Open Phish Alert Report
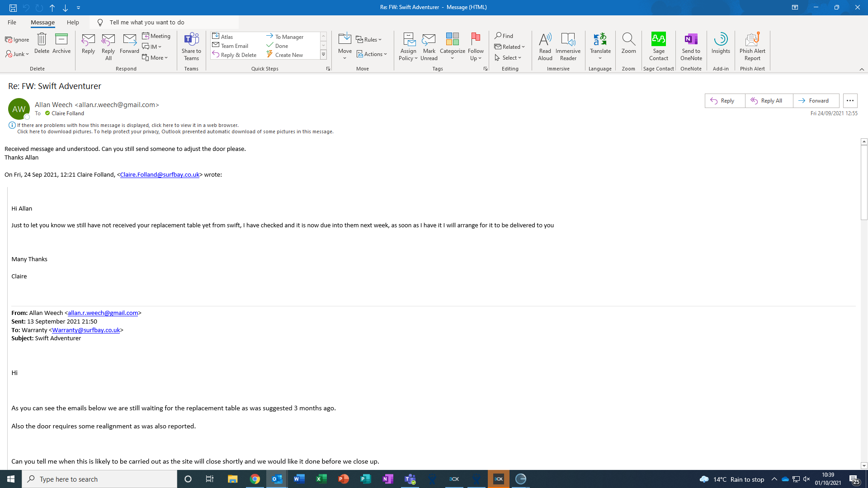 tap(752, 46)
